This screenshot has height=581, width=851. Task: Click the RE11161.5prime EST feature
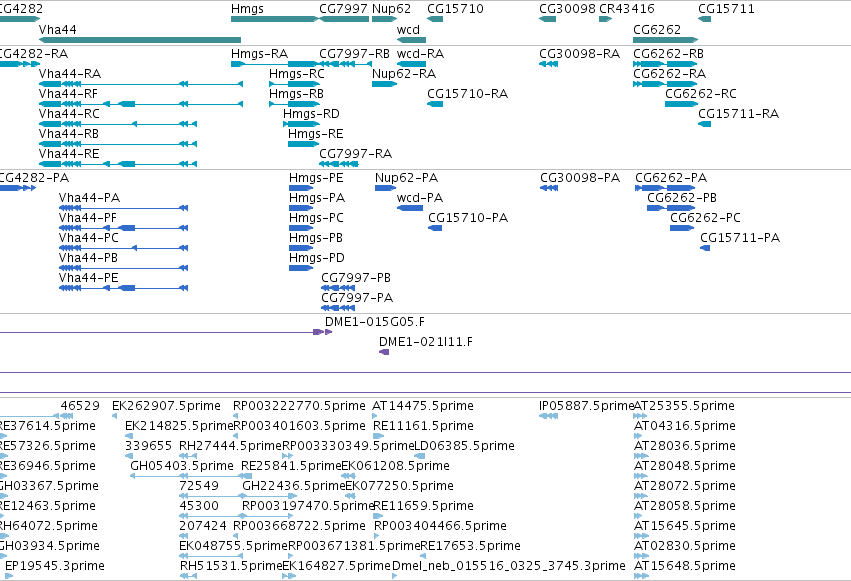click(x=379, y=436)
